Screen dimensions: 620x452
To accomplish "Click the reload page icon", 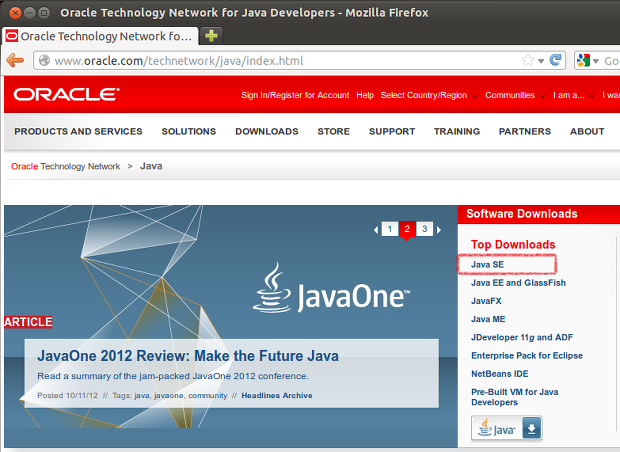I will pyautogui.click(x=556, y=60).
